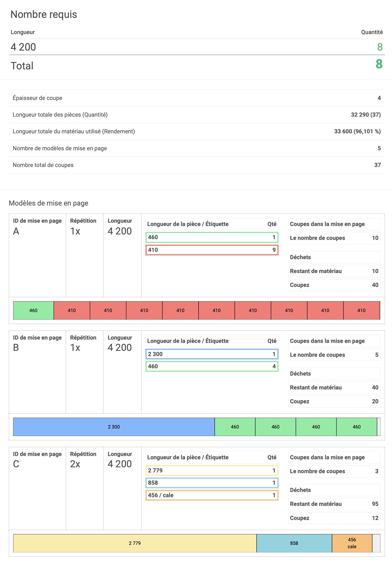
Task: Select the 456 / cale piece row
Action: [212, 495]
